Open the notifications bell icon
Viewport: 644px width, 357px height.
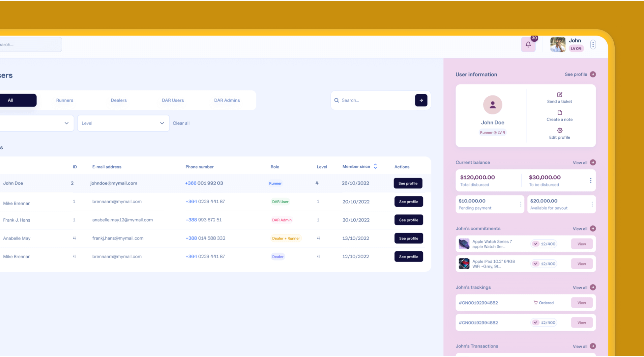[528, 44]
